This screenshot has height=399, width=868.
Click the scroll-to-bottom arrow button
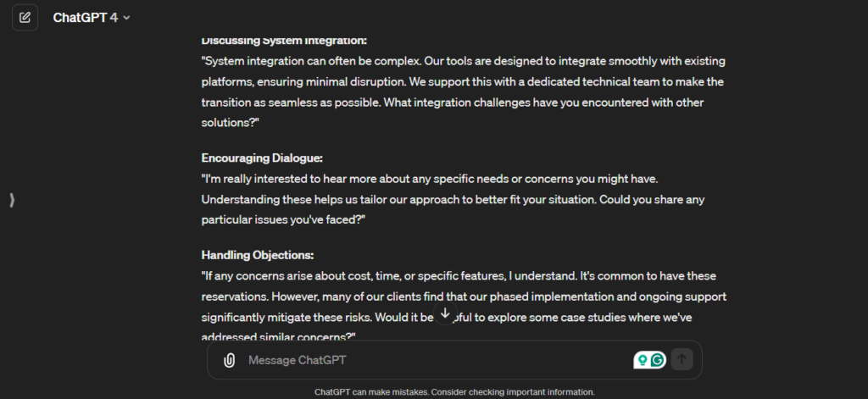click(x=445, y=313)
